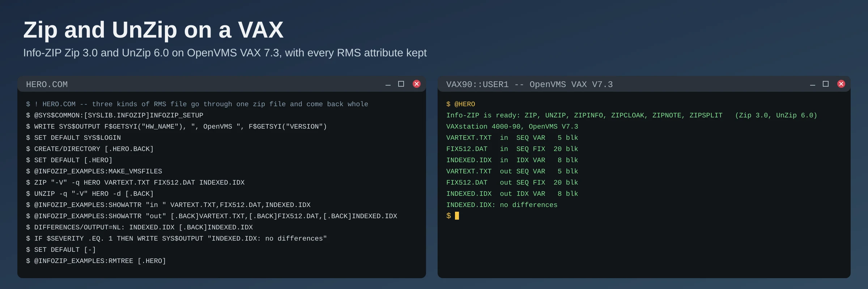The height and width of the screenshot is (289, 868).
Task: Click the 'VAXstation 4000-90, OpenVMS V7.3' output line
Action: pyautogui.click(x=512, y=126)
